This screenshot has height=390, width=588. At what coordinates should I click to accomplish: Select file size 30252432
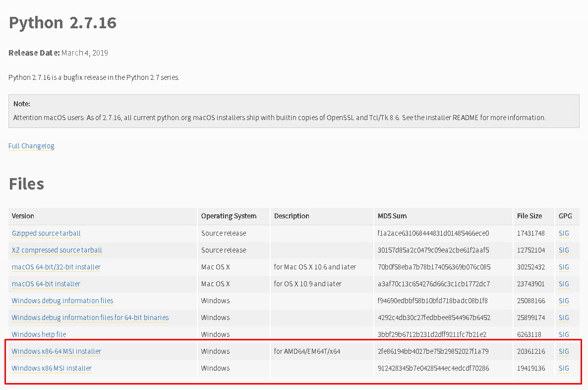coord(530,267)
